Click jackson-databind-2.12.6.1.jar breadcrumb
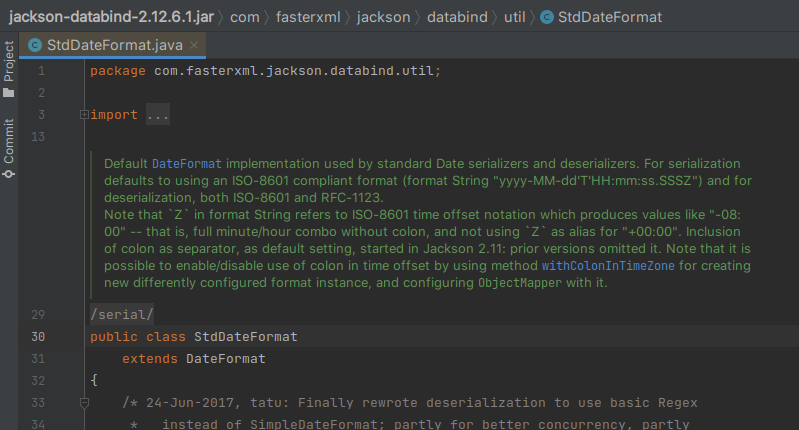 pyautogui.click(x=111, y=17)
